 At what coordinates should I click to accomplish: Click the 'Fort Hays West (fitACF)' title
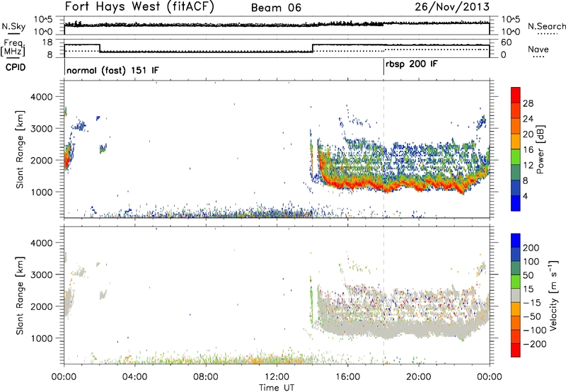pos(139,7)
